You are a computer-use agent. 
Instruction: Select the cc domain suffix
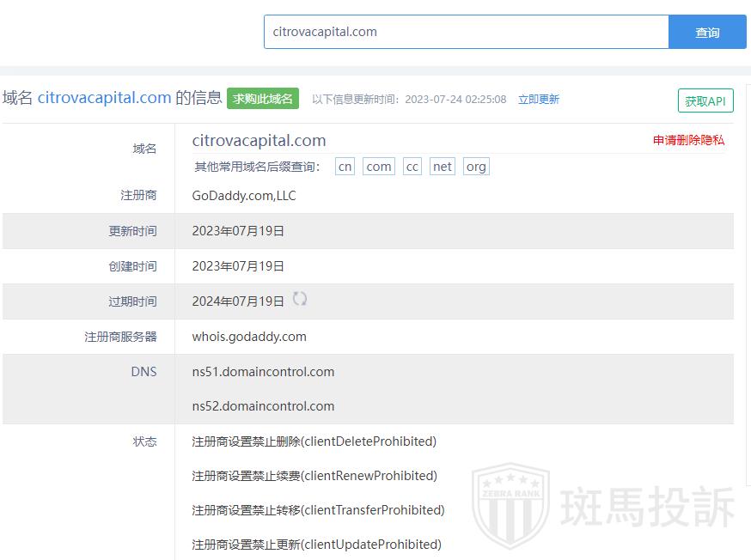(x=412, y=167)
